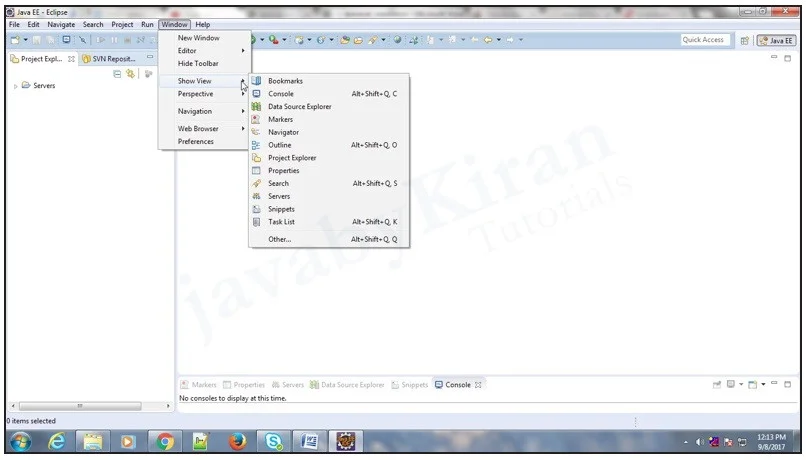Click the Open Perspective icon

coord(744,41)
